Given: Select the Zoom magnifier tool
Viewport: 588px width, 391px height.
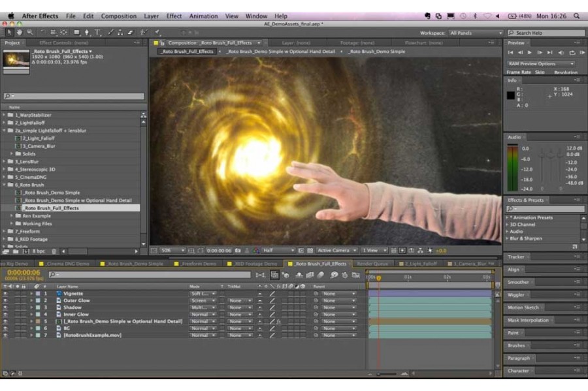Looking at the screenshot, I should tap(29, 33).
